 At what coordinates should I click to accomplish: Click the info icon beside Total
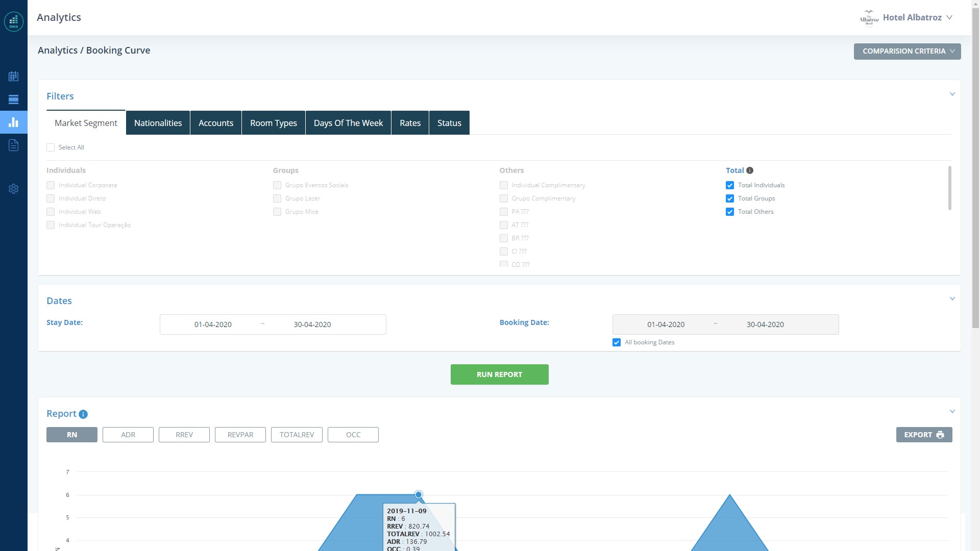pos(750,170)
